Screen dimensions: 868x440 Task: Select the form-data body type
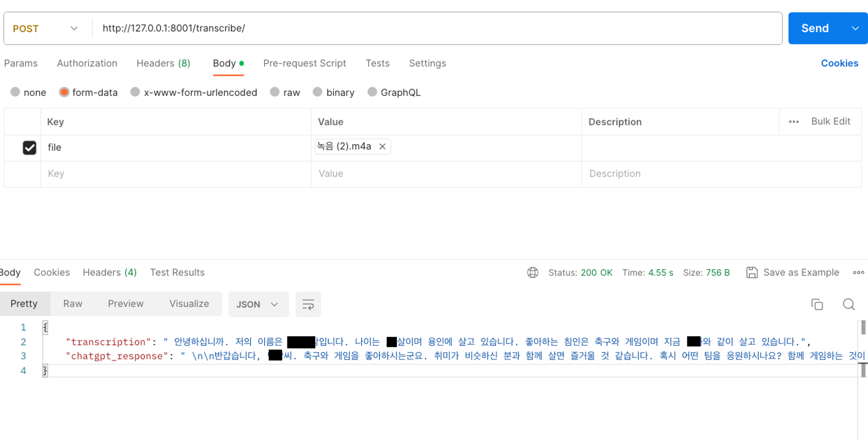(64, 92)
